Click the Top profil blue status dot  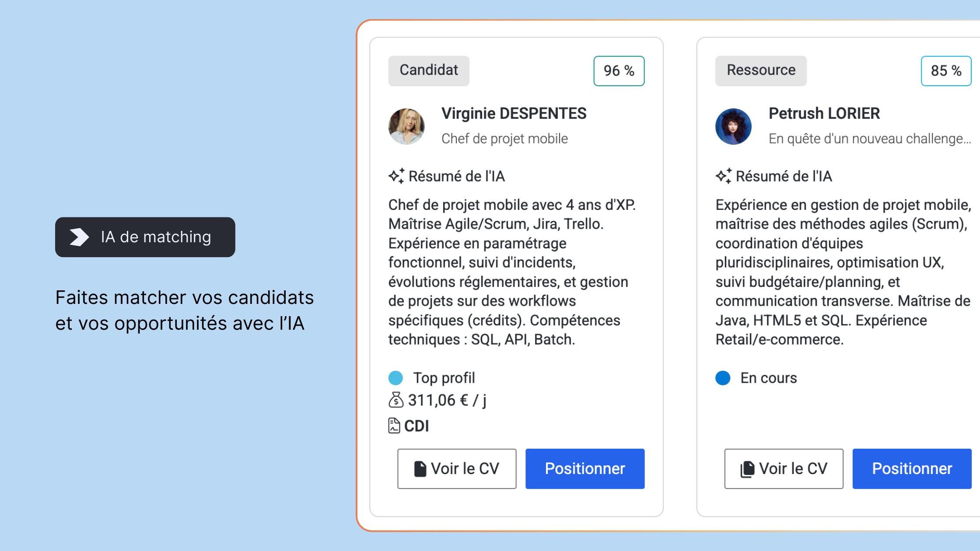pyautogui.click(x=396, y=378)
